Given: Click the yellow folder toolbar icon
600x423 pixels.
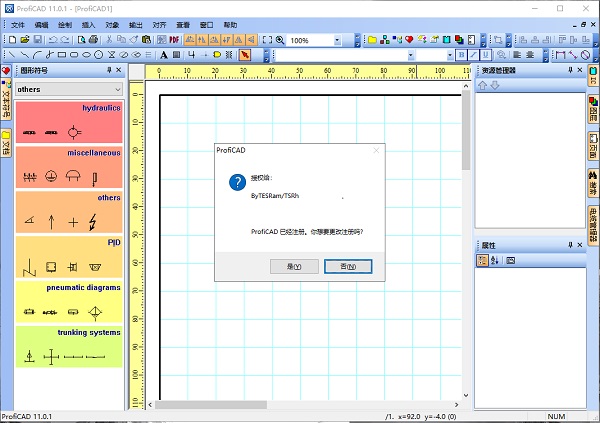Looking at the screenshot, I should tap(372, 40).
